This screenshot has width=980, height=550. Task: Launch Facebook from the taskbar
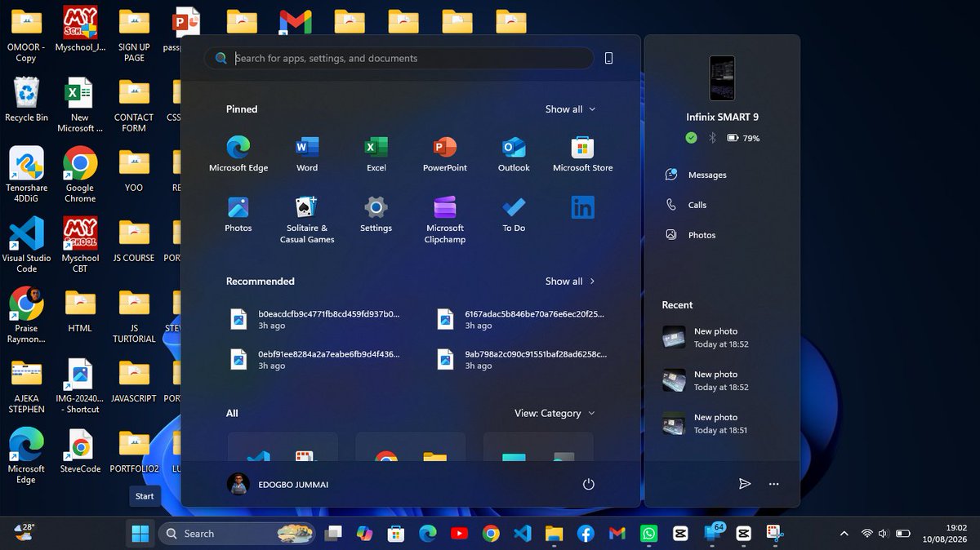[x=586, y=534]
